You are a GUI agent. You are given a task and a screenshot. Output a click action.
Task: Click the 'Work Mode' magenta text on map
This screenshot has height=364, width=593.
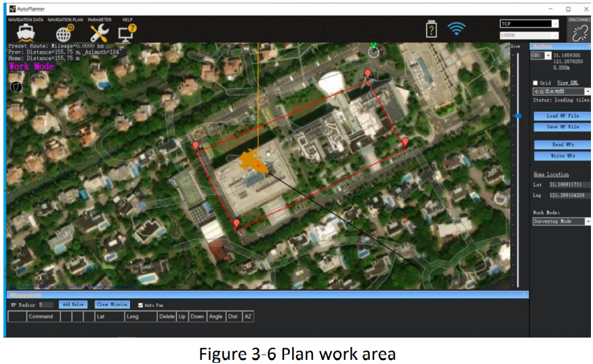coord(31,66)
